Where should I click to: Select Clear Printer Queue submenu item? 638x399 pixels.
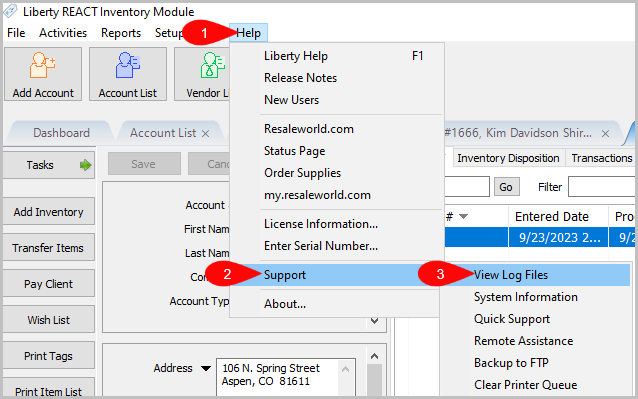pos(536,385)
